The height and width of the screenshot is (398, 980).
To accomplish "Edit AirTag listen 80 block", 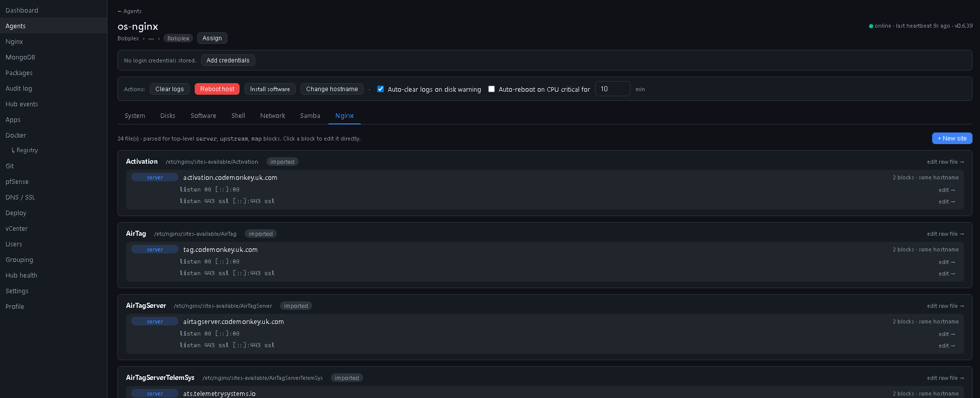I will pos(947,262).
